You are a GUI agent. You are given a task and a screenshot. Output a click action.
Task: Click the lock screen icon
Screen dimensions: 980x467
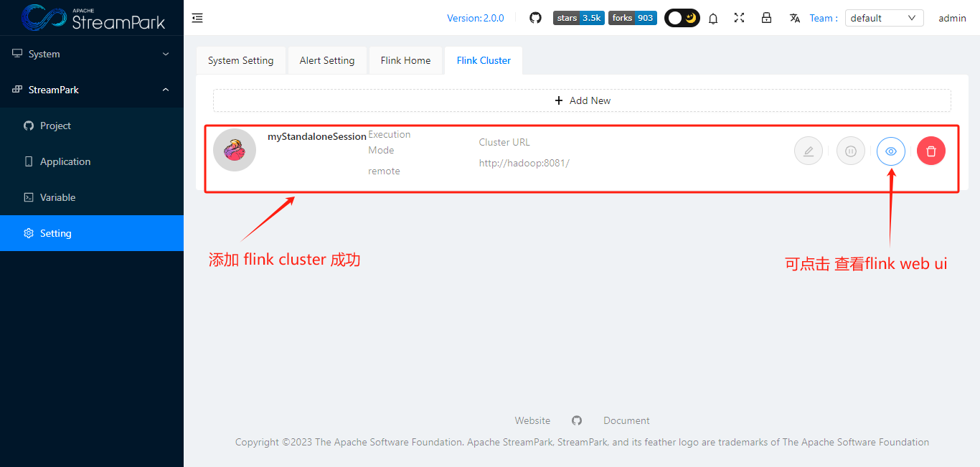click(x=766, y=18)
